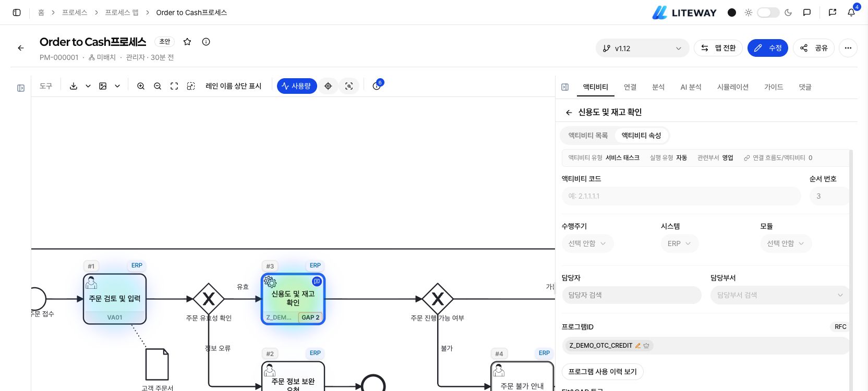Fit diagram to screen with fullscreen icon
The image size is (868, 391).
click(x=174, y=86)
